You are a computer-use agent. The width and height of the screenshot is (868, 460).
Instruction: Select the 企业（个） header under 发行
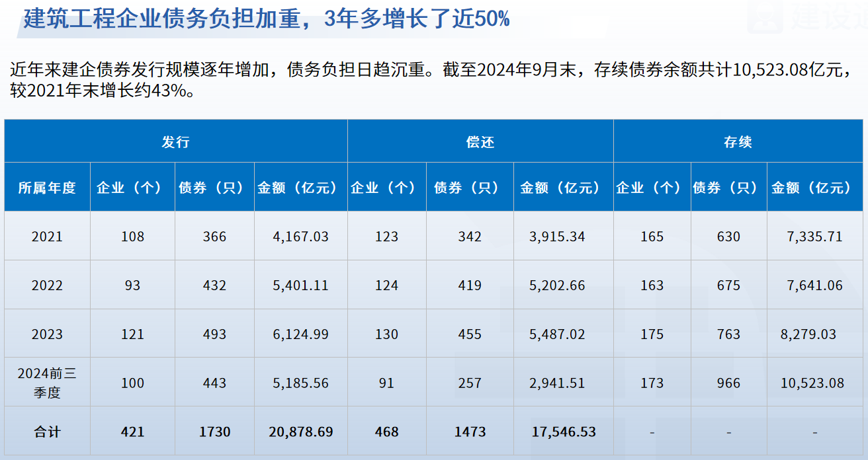[x=132, y=188]
